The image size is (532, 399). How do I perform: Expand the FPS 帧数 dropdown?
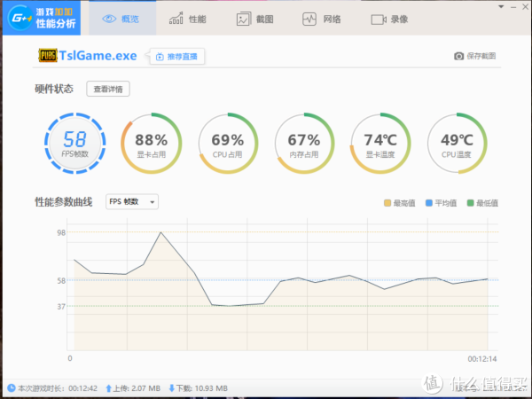pos(132,202)
